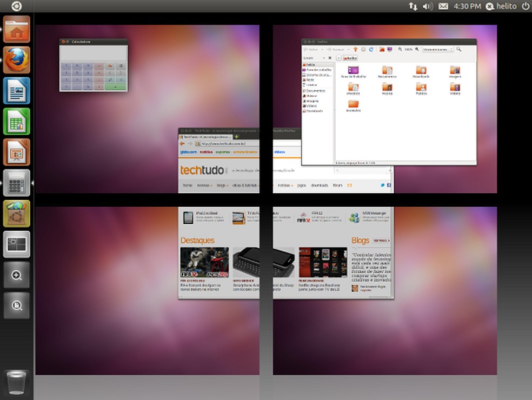532x400 pixels.
Task: Start LibreOffice Impress from the launcher
Action: pos(16,152)
